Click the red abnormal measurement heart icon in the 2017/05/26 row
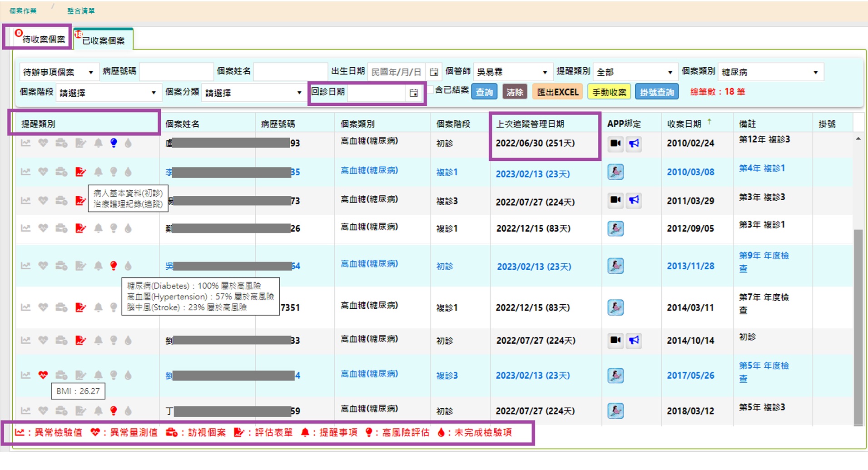 [43, 375]
